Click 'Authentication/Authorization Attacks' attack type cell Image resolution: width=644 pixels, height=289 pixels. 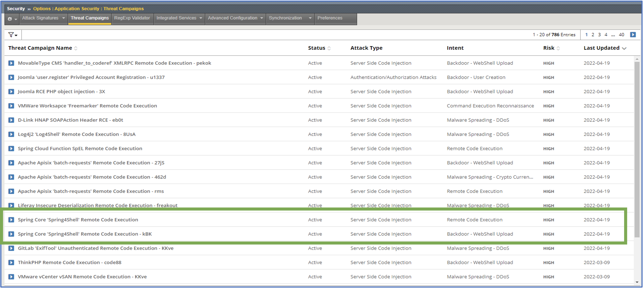[394, 77]
